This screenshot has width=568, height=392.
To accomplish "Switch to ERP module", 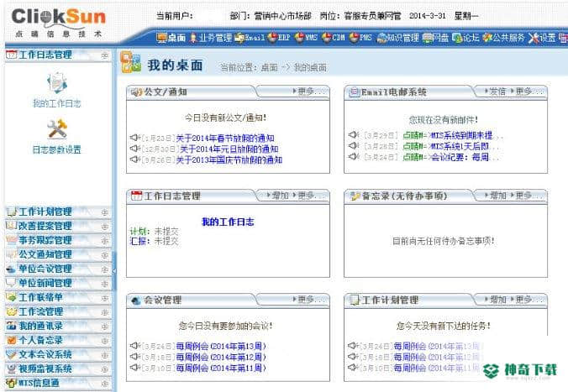I will (x=279, y=37).
